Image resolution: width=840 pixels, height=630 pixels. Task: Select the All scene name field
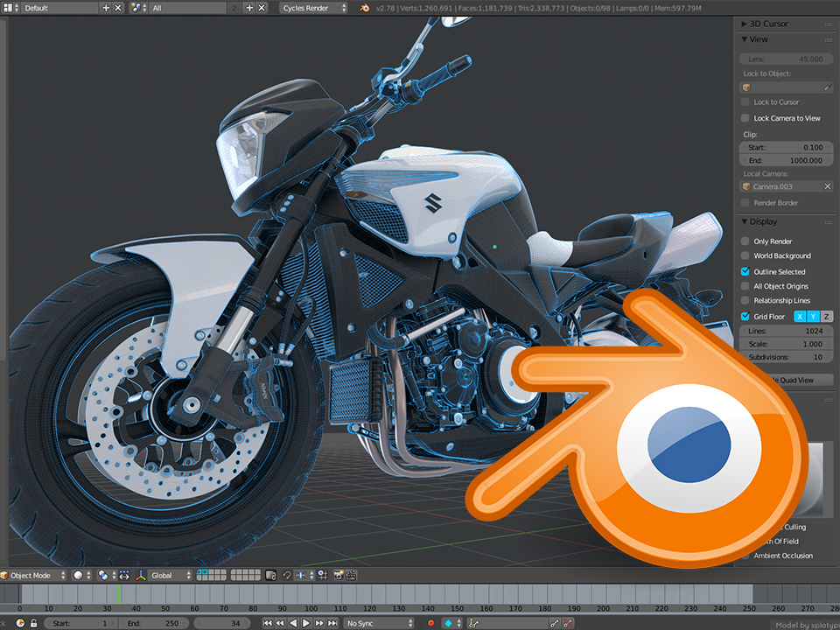(189, 8)
